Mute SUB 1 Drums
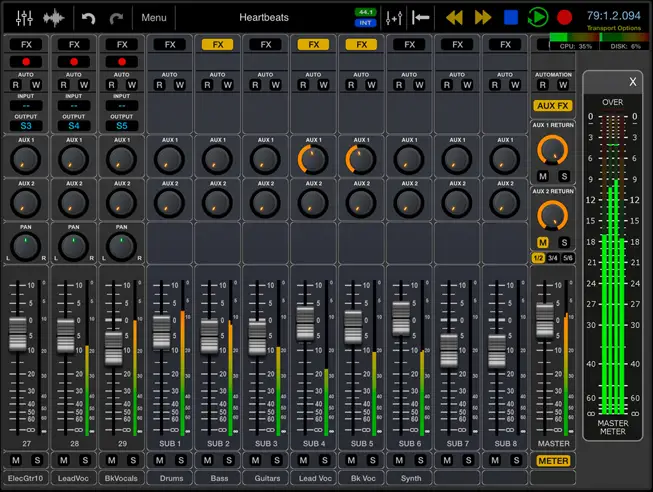The image size is (653, 492). tap(160, 460)
